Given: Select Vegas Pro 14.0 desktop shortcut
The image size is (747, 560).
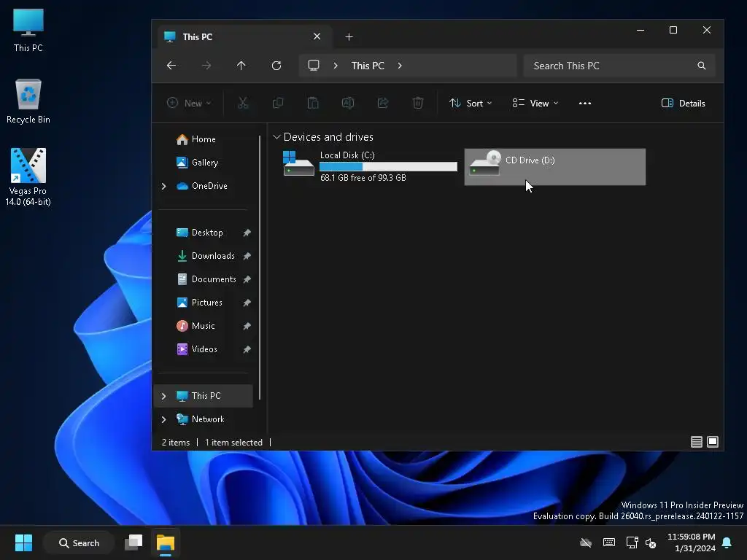Looking at the screenshot, I should coord(28,177).
